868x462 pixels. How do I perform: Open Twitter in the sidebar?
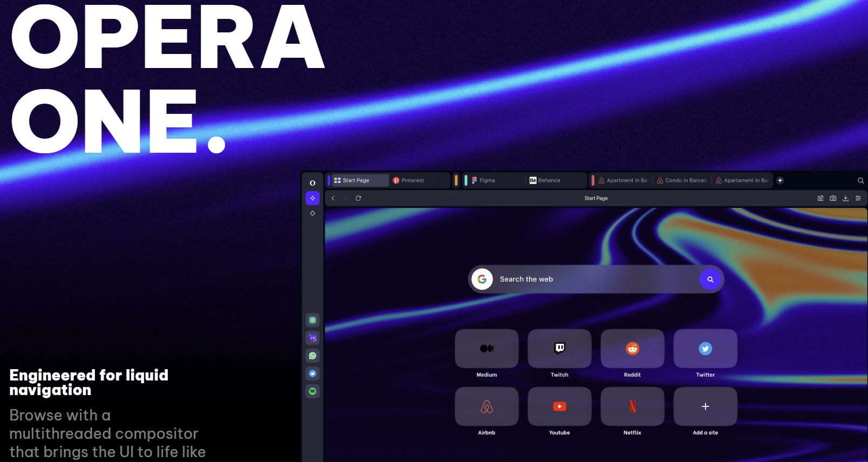[313, 373]
